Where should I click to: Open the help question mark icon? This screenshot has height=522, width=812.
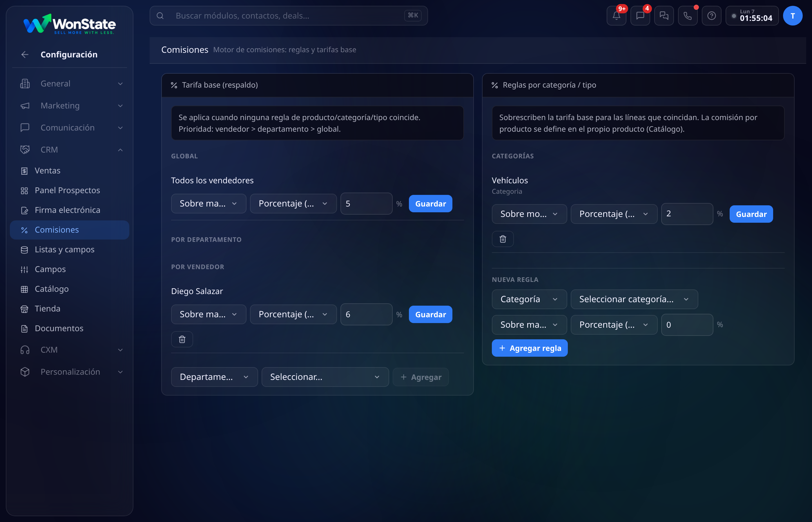click(711, 16)
